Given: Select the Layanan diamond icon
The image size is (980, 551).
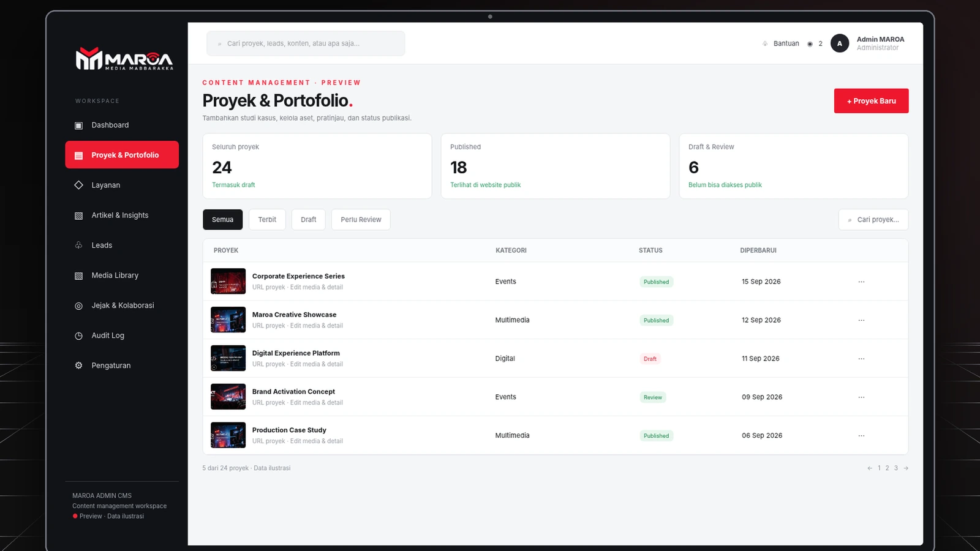Looking at the screenshot, I should (x=78, y=185).
